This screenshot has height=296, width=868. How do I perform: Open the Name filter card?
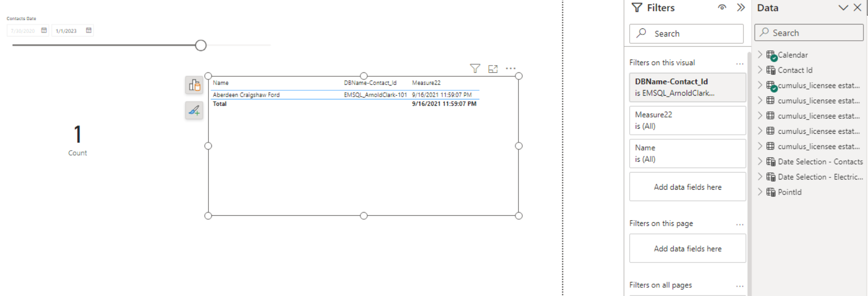coord(688,153)
